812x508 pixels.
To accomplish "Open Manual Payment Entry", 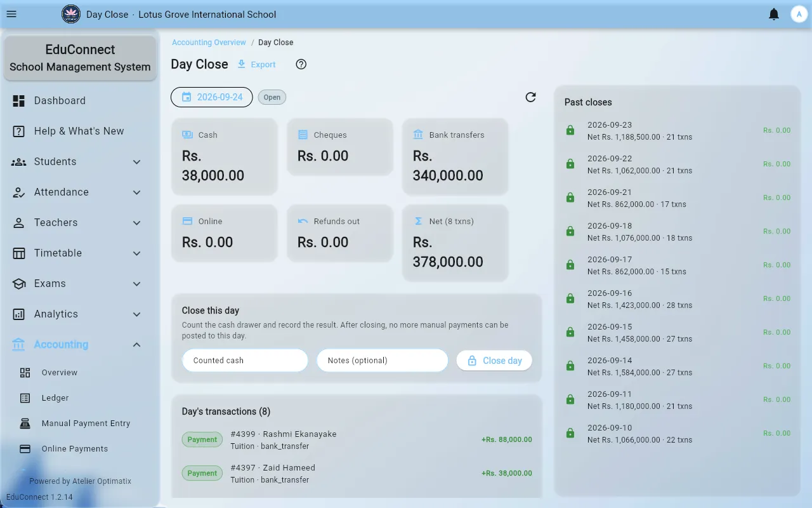I will click(80, 423).
